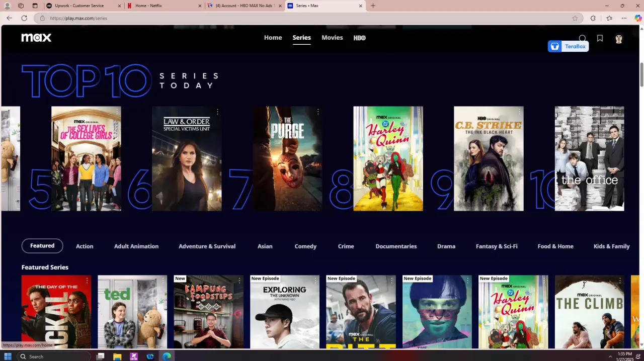Open File Explorer from taskbar
Viewport: 644px width, 361px height.
(117, 356)
